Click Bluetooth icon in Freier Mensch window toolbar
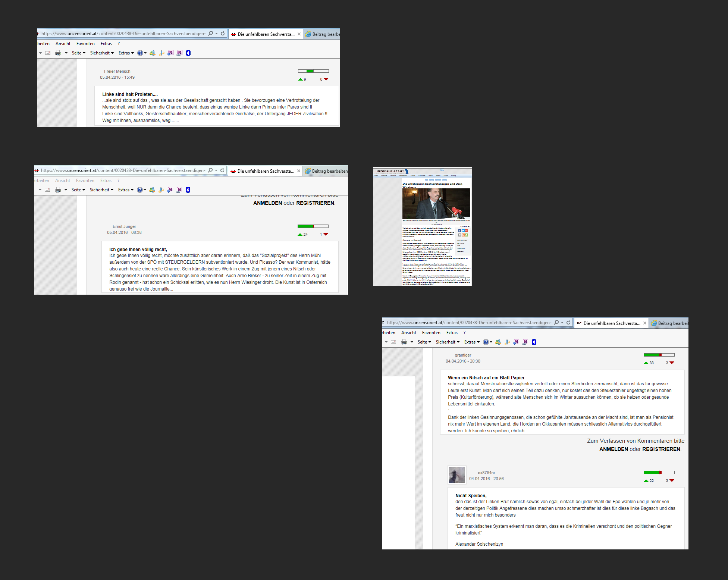Image resolution: width=728 pixels, height=580 pixels. tap(188, 53)
